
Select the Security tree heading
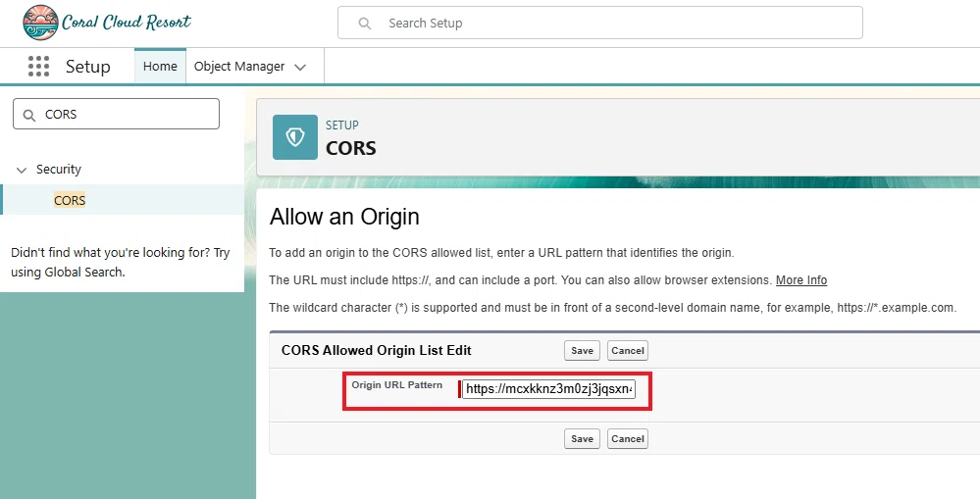59,170
